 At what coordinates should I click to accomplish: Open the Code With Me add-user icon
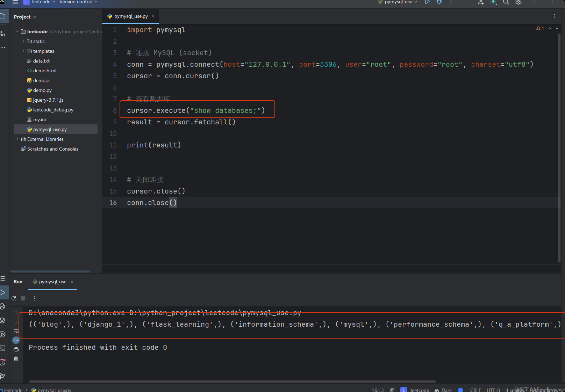pyautogui.click(x=481, y=2)
